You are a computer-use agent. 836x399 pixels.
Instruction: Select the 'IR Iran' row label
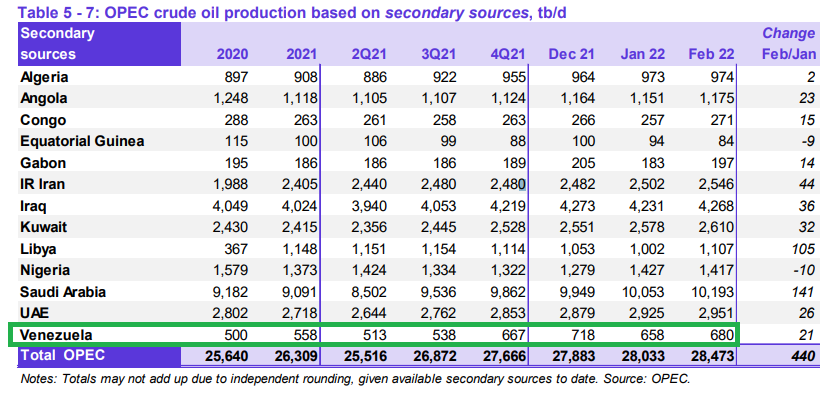coord(43,184)
